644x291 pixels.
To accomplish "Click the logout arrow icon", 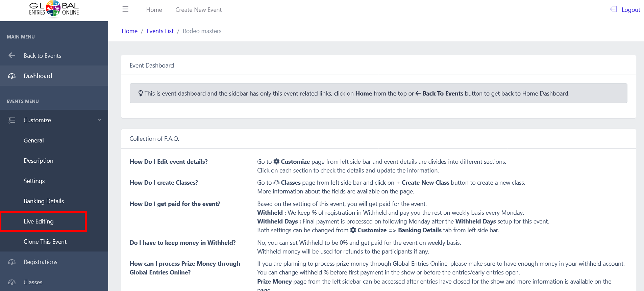I will pos(613,9).
